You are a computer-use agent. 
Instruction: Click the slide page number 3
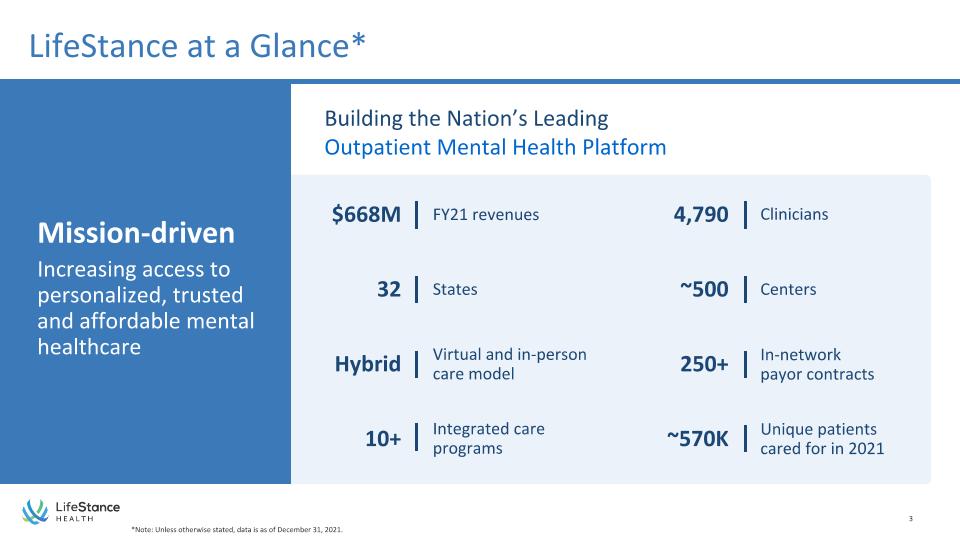click(x=910, y=519)
